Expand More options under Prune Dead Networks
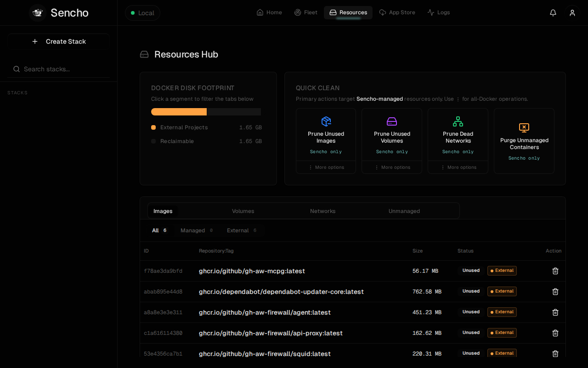Viewport: 588px width, 368px height. (x=458, y=167)
